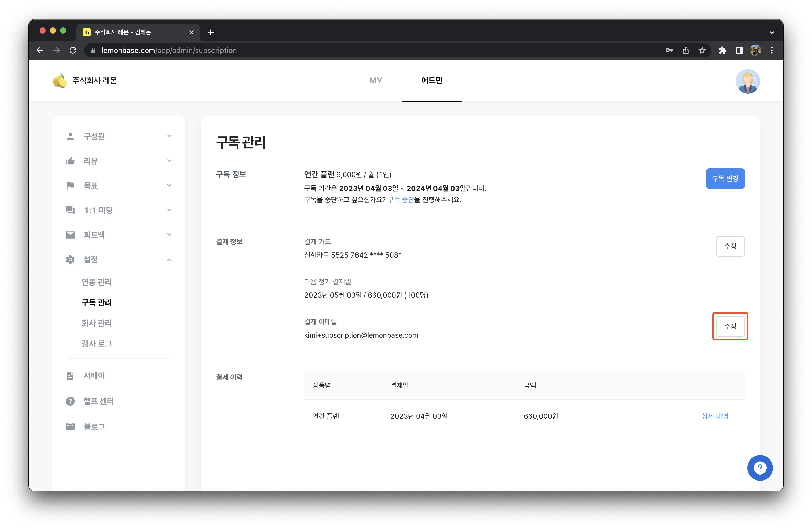Expand the 구성원 section
This screenshot has width=812, height=529.
tap(118, 136)
